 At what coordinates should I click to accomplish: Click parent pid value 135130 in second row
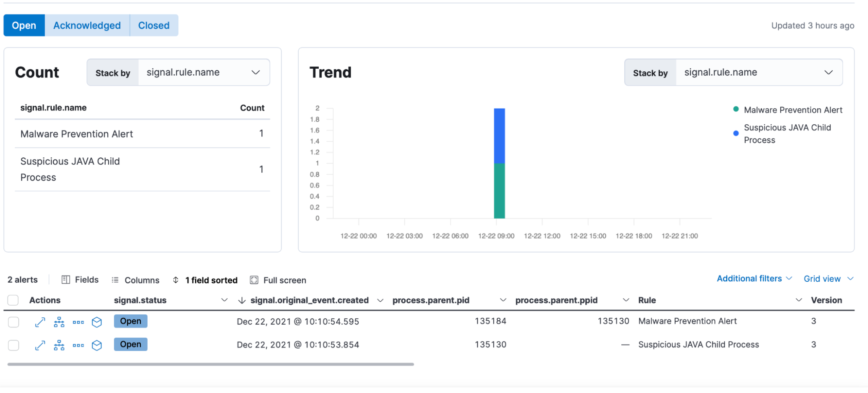point(491,345)
